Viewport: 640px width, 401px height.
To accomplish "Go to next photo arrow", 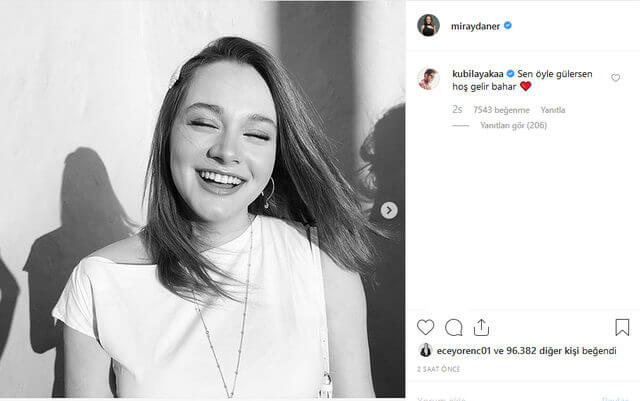I will [x=389, y=210].
